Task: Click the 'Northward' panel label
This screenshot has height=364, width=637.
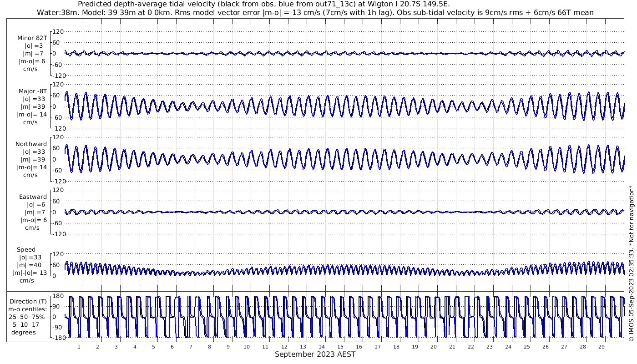Action: tap(31, 144)
